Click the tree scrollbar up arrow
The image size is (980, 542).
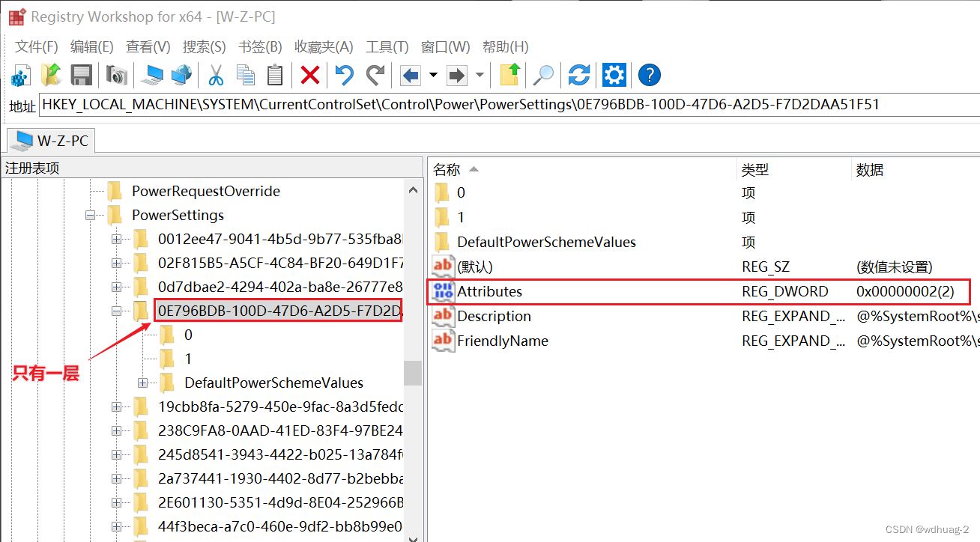click(x=414, y=189)
